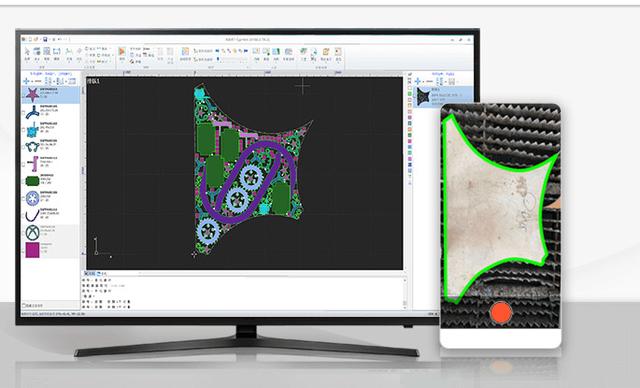Select the green rounded rectangle part

32,181
